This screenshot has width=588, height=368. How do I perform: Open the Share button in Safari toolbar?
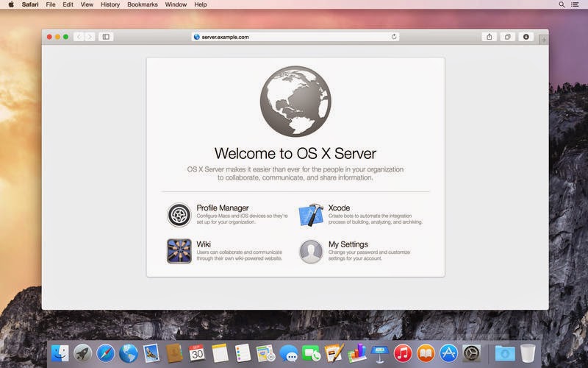pyautogui.click(x=490, y=37)
